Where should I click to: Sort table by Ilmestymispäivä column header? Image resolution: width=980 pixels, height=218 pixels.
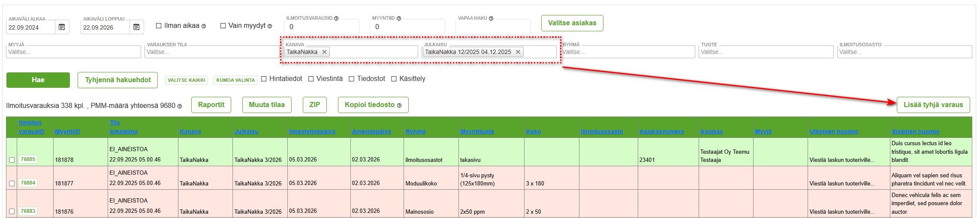[x=312, y=131]
